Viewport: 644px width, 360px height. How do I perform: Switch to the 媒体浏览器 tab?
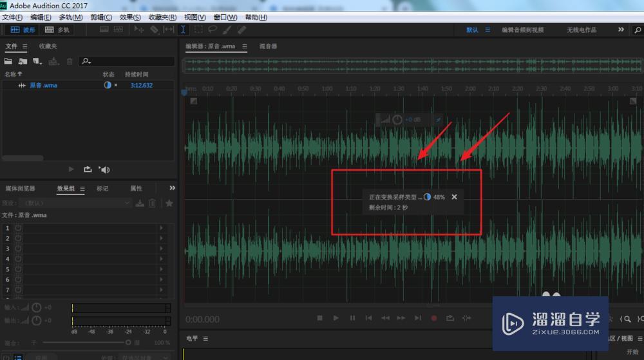20,189
